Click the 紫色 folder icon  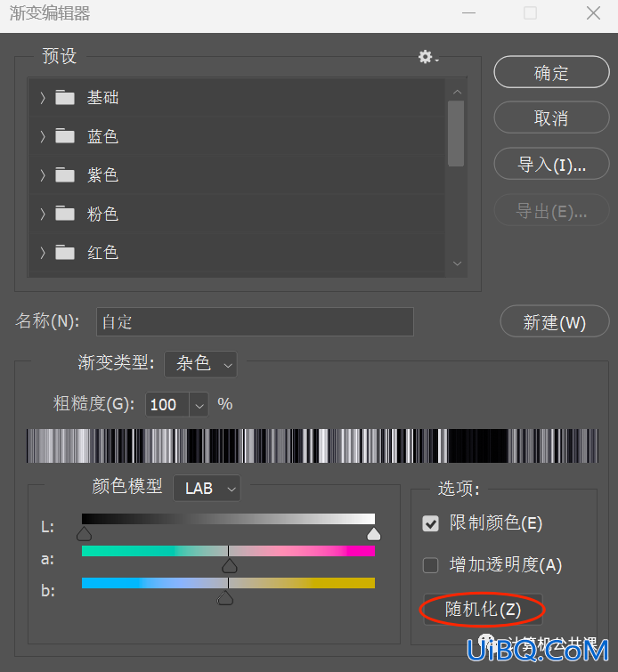(65, 174)
